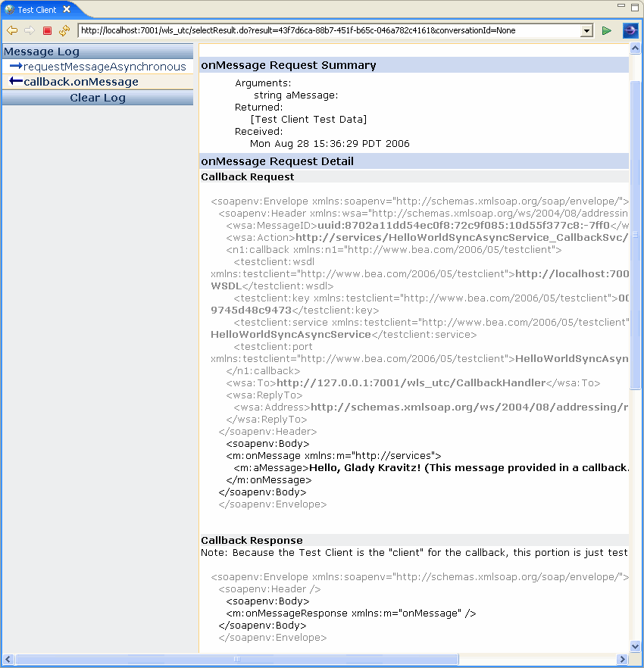Click the text '[Test Client Test Data]'
Screen dimensions: 644x668
tap(308, 120)
